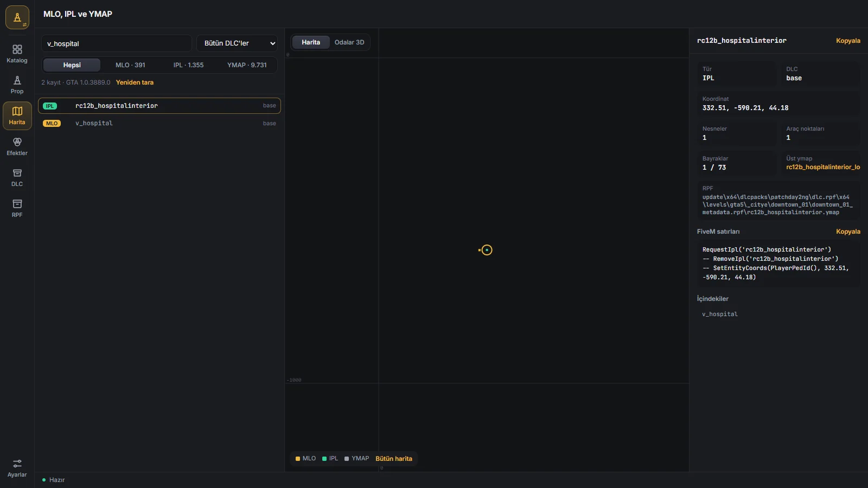Switch to the IPL · 1.355 filter tab

point(188,65)
